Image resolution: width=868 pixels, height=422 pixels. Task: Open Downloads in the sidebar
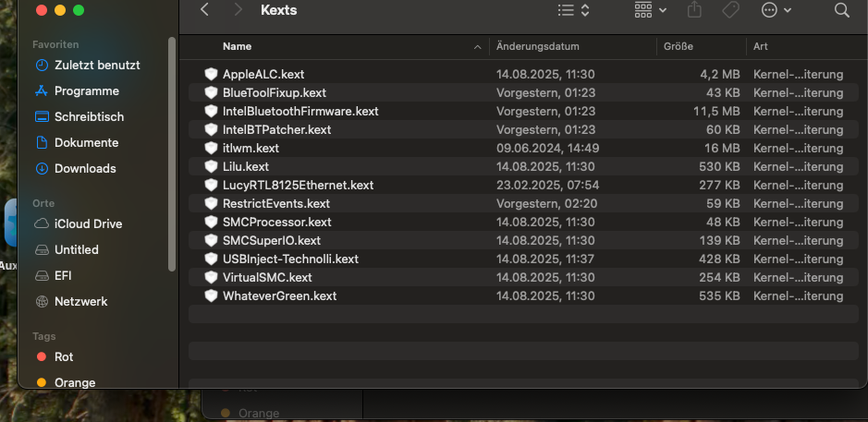pyautogui.click(x=85, y=169)
